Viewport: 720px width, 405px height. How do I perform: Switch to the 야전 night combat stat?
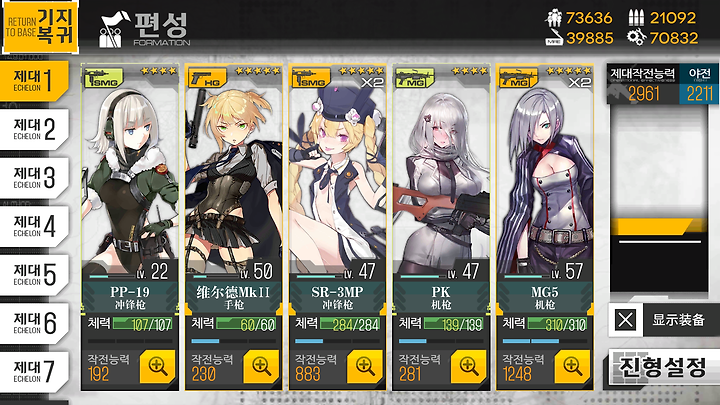point(699,84)
